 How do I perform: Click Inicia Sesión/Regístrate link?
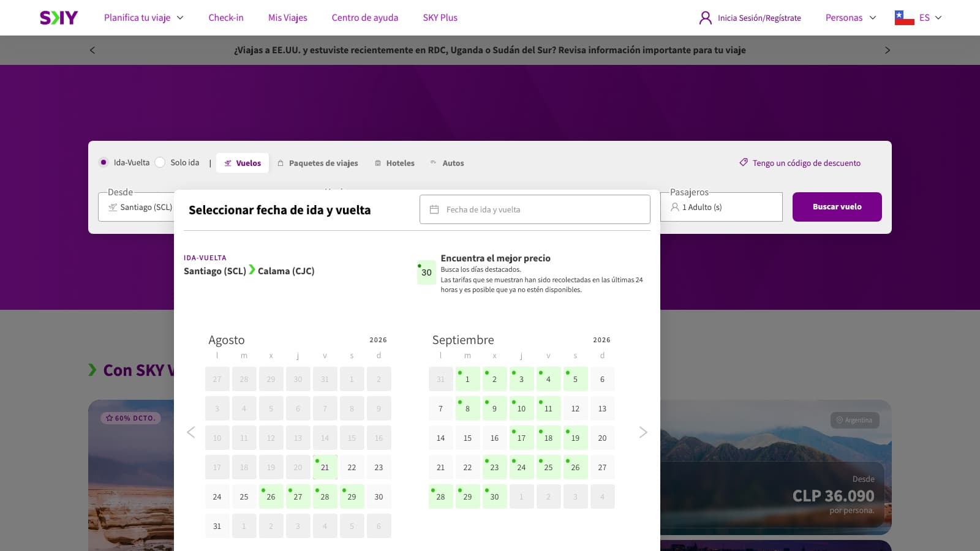click(759, 18)
